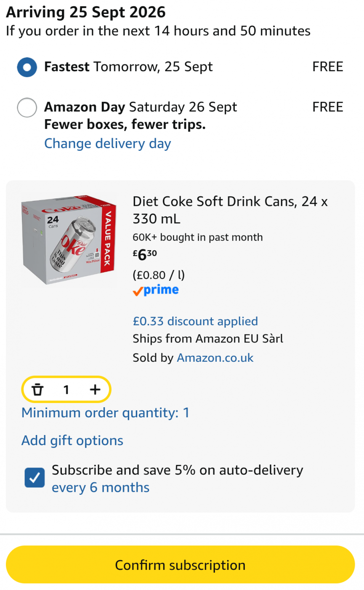Click the FREE label for Fastest delivery

[x=328, y=67]
